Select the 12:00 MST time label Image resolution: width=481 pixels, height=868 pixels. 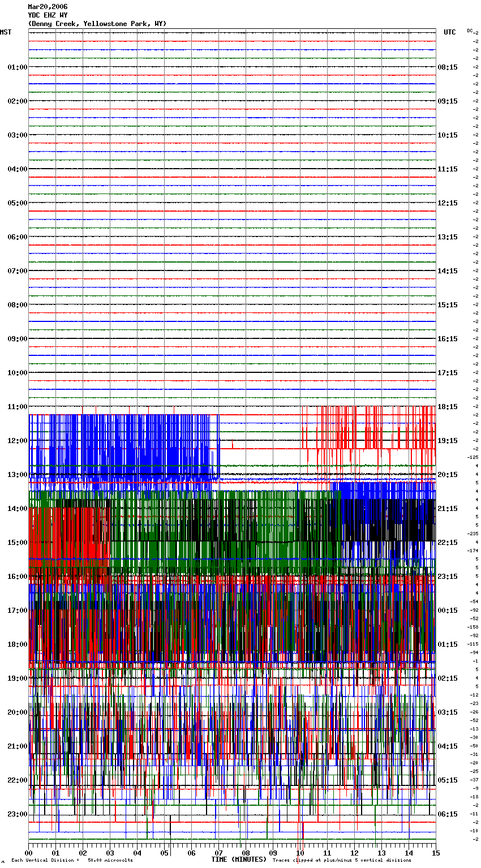(18, 441)
